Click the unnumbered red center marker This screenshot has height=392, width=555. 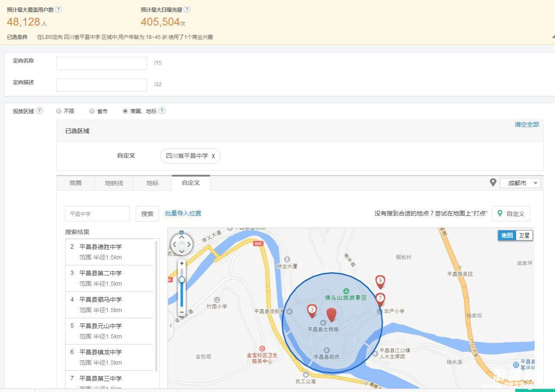(331, 314)
